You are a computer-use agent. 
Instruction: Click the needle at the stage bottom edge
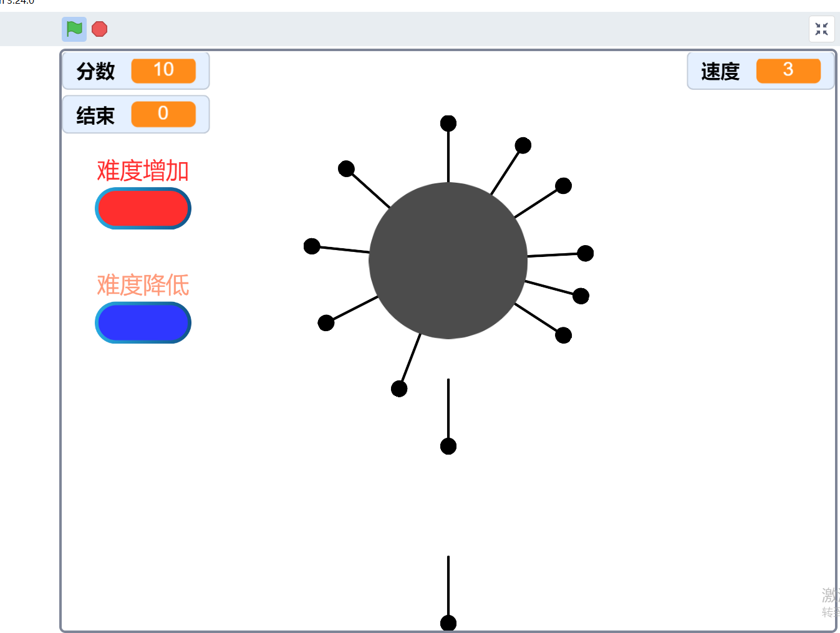(x=448, y=593)
